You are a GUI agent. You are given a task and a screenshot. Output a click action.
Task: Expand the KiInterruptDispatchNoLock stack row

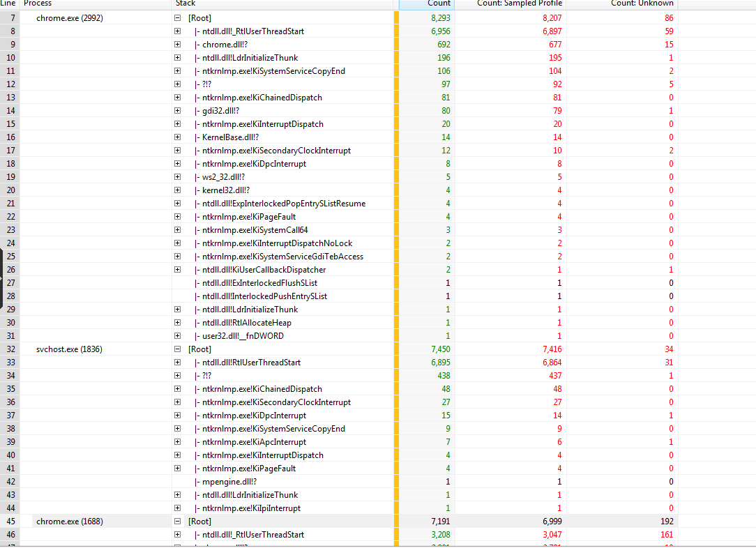pyautogui.click(x=177, y=243)
